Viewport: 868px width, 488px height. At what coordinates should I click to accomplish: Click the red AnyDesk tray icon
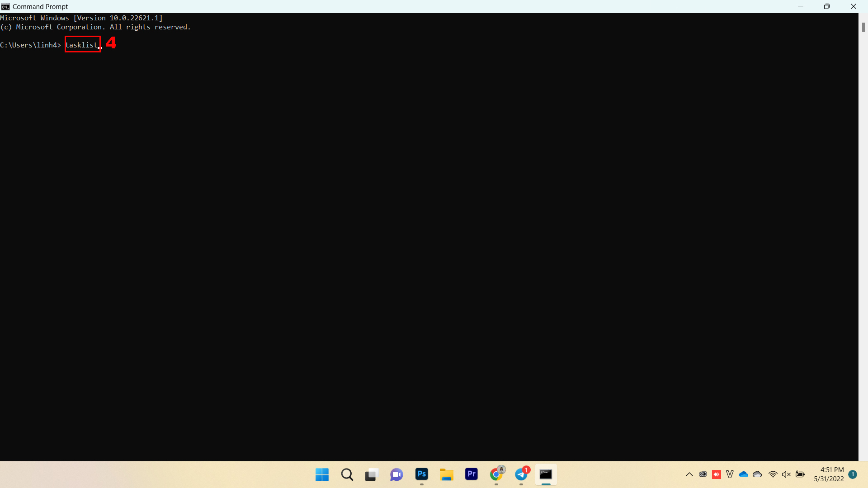716,474
